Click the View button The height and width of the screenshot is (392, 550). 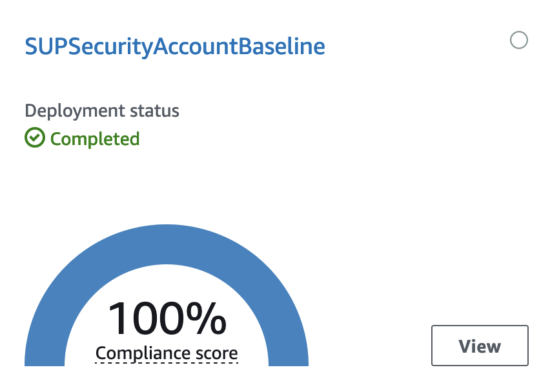coord(480,346)
